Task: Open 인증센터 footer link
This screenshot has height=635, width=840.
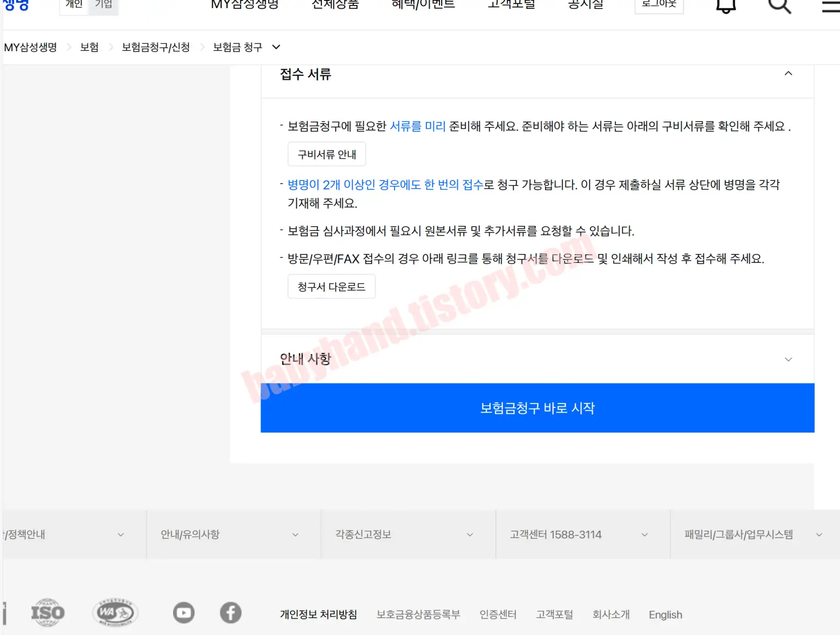Action: click(x=498, y=615)
